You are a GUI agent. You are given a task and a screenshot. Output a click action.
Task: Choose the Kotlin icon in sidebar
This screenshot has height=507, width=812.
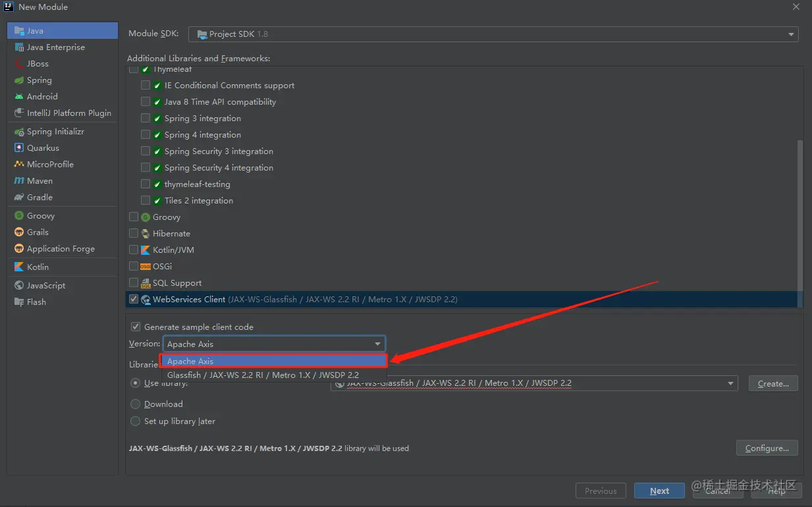click(19, 267)
